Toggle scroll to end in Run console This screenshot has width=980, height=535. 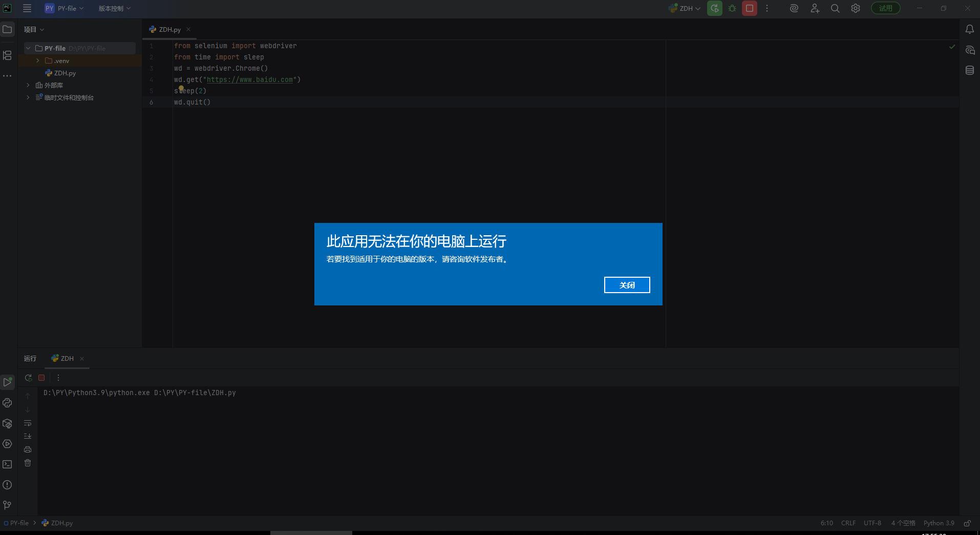(x=28, y=436)
